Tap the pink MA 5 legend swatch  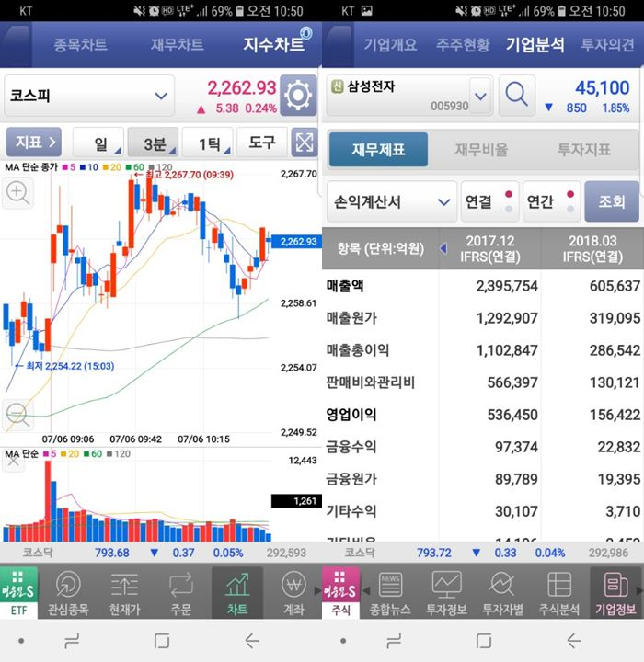click(65, 167)
